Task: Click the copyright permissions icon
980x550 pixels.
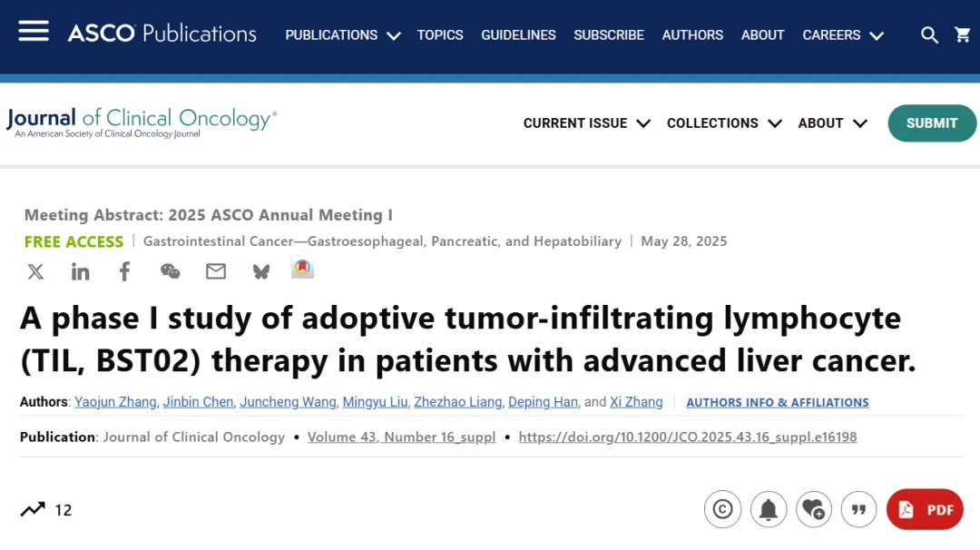Action: coord(722,510)
